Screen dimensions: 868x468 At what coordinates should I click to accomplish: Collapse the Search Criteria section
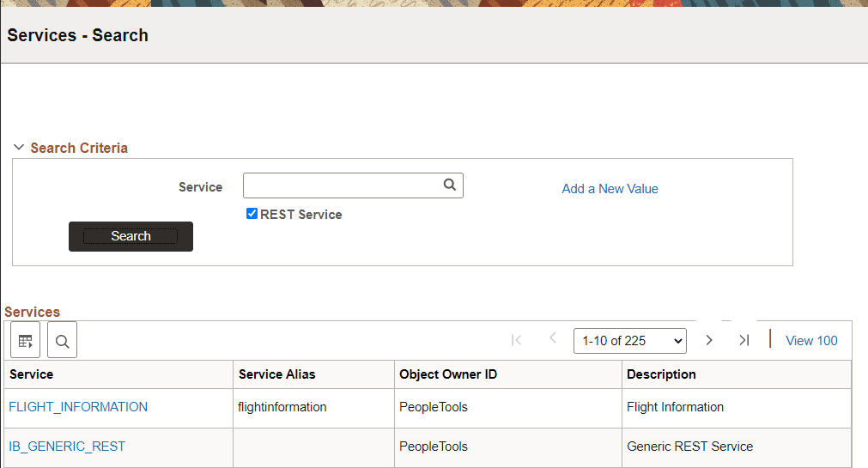(19, 148)
